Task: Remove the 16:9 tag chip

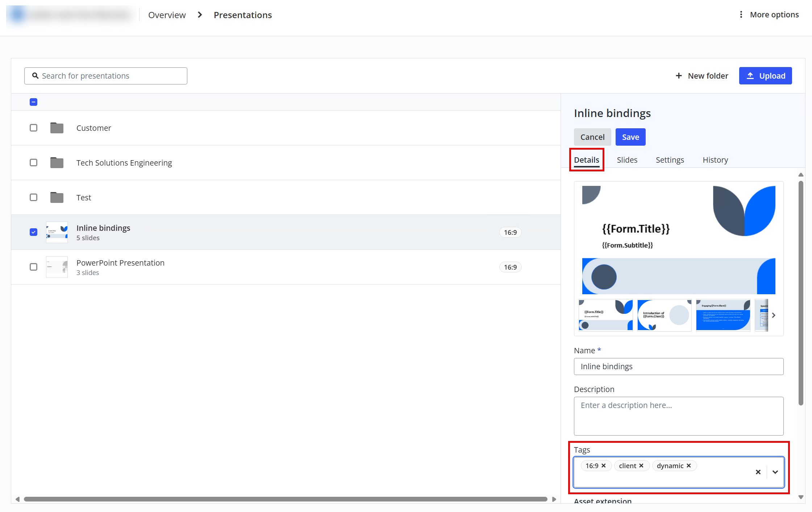Action: click(x=604, y=466)
